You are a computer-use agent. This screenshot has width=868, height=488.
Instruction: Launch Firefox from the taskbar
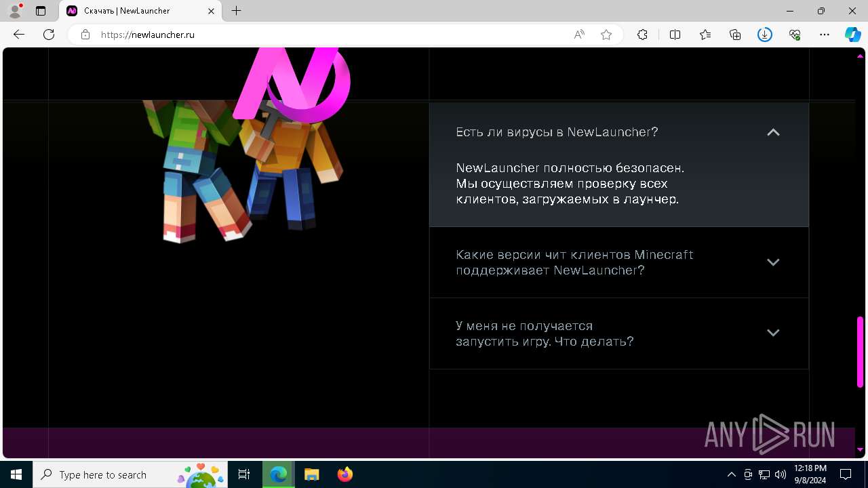(x=345, y=474)
